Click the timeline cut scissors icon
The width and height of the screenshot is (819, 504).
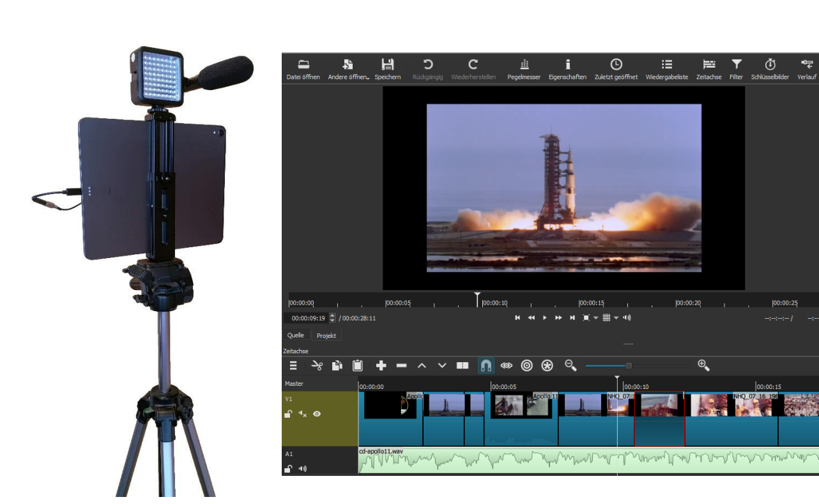(x=317, y=365)
